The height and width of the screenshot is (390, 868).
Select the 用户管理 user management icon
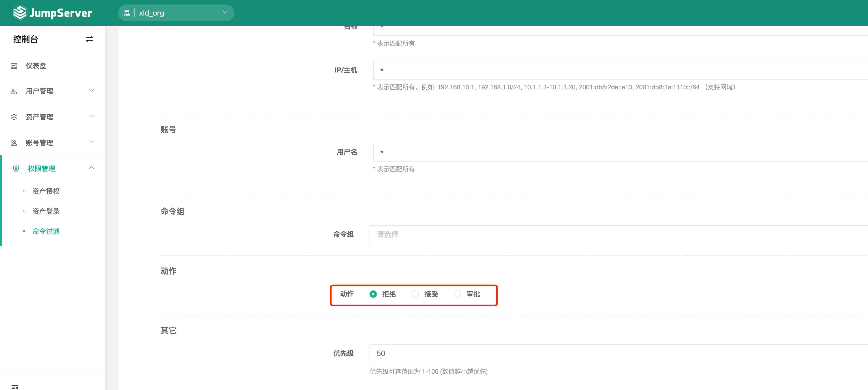click(x=14, y=91)
